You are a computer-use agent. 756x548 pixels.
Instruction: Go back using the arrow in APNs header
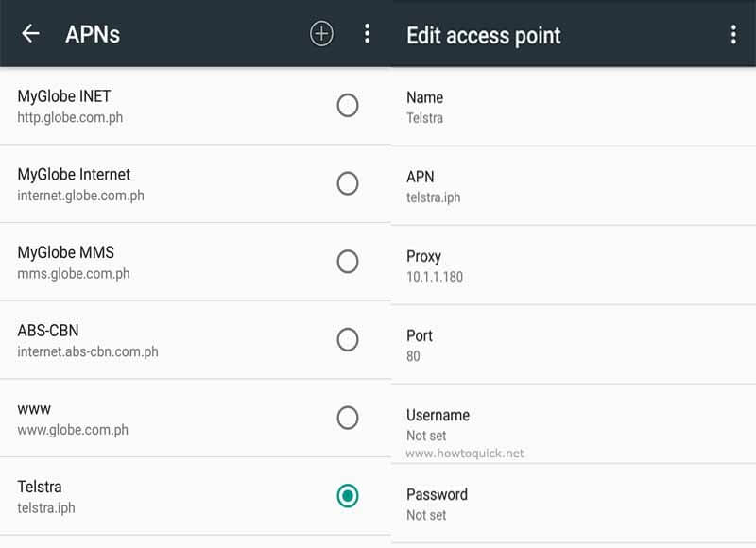pyautogui.click(x=30, y=34)
